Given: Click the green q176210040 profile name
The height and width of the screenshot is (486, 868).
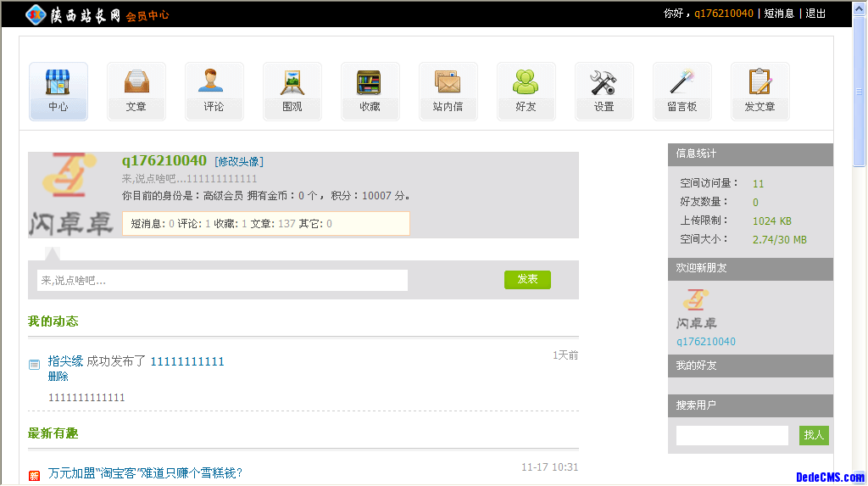Looking at the screenshot, I should pos(164,160).
